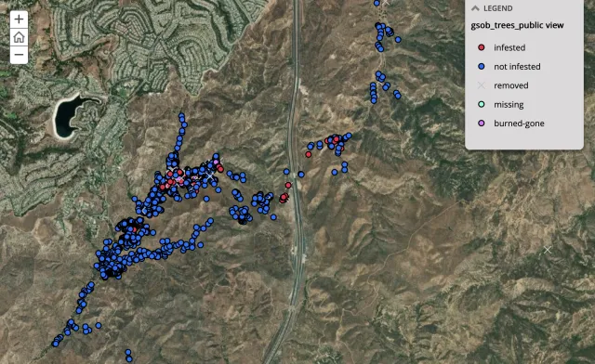The image size is (595, 364).
Task: Zoom out with the minus button
Action: [19, 55]
